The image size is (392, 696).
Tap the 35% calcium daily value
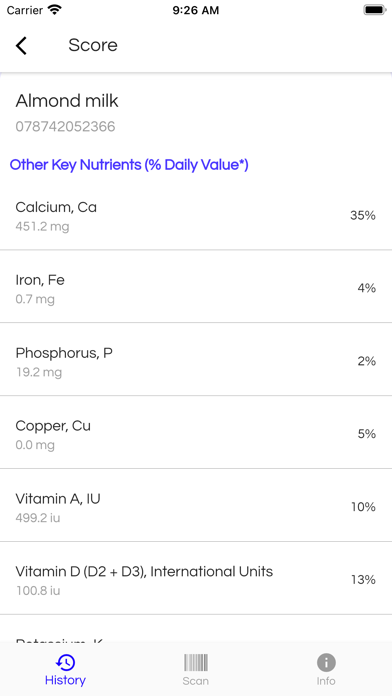point(363,216)
